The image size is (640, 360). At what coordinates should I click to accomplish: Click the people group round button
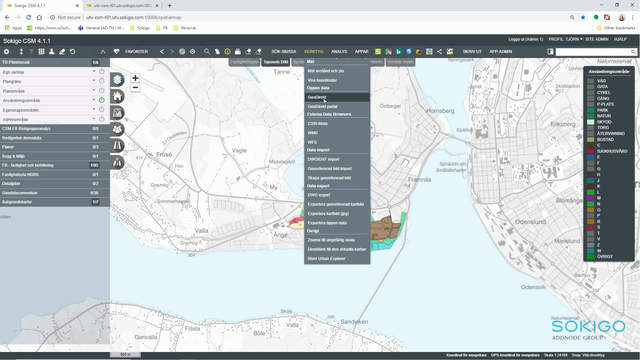(117, 129)
